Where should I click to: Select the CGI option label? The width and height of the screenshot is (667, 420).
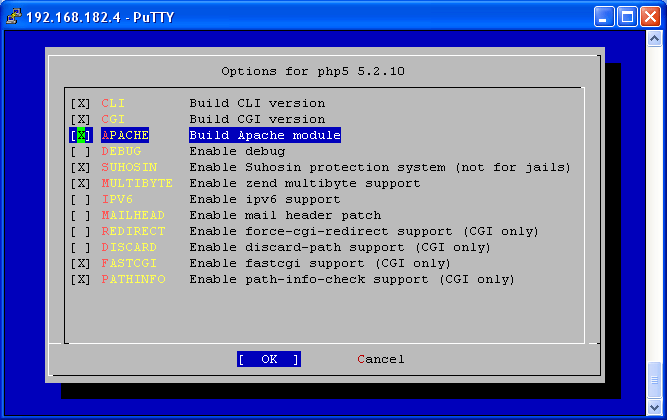pos(113,119)
